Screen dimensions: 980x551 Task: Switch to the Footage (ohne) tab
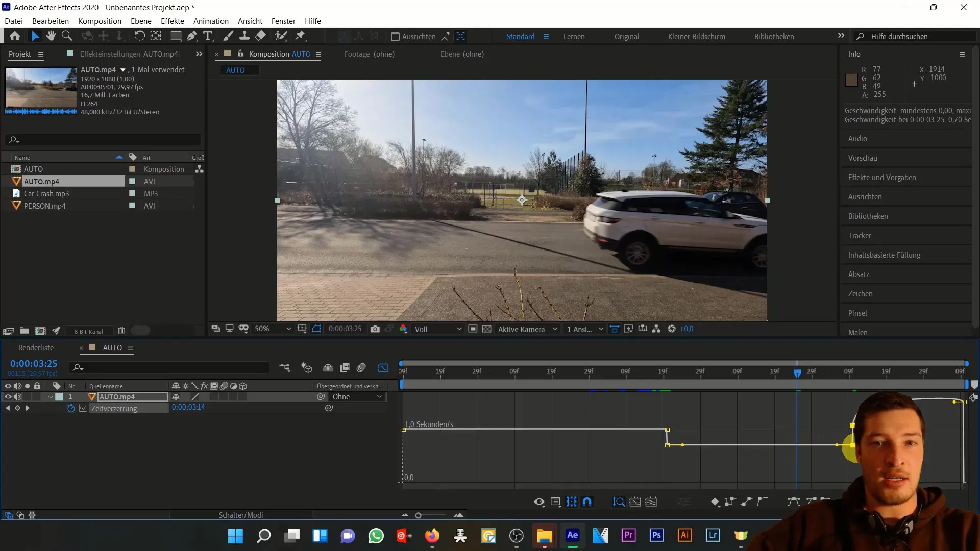tap(370, 54)
